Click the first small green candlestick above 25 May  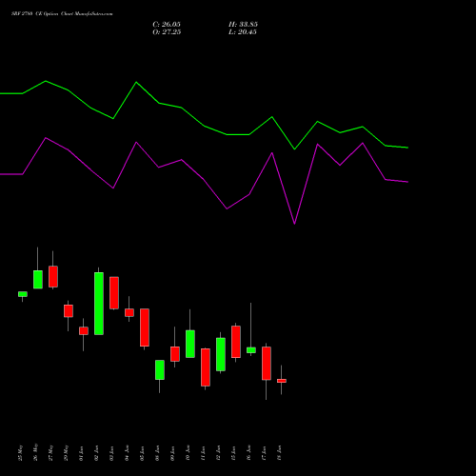pyautogui.click(x=23, y=294)
